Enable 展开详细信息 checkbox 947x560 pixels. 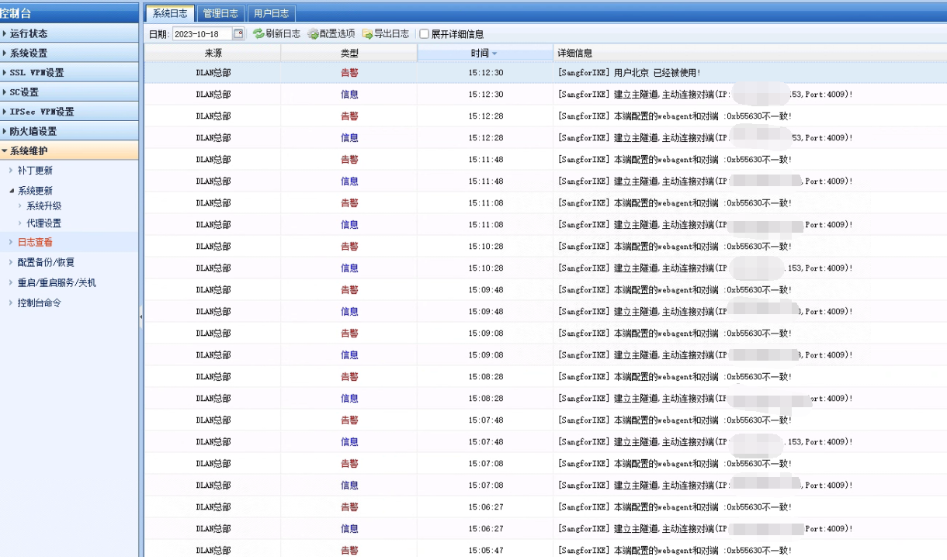[x=424, y=34]
